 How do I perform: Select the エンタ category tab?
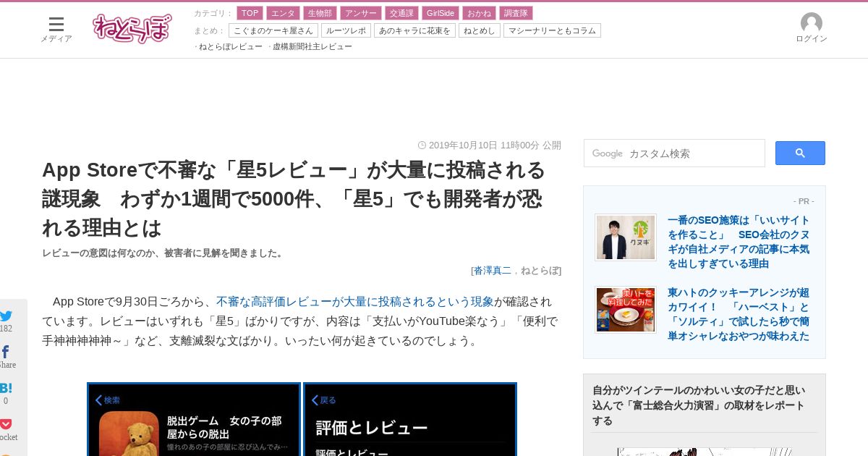pyautogui.click(x=283, y=13)
